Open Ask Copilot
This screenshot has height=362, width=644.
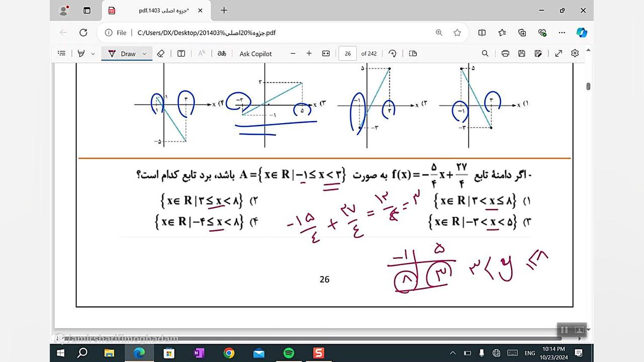point(256,54)
